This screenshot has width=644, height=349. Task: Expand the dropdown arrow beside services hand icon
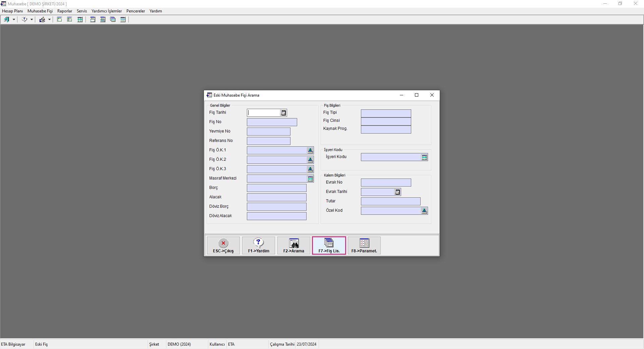click(49, 19)
